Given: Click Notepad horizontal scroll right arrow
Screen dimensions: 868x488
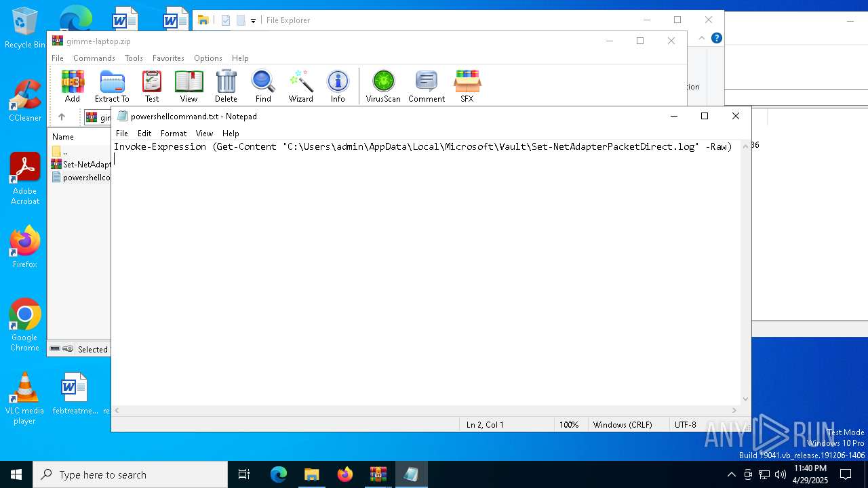Looking at the screenshot, I should pos(734,411).
